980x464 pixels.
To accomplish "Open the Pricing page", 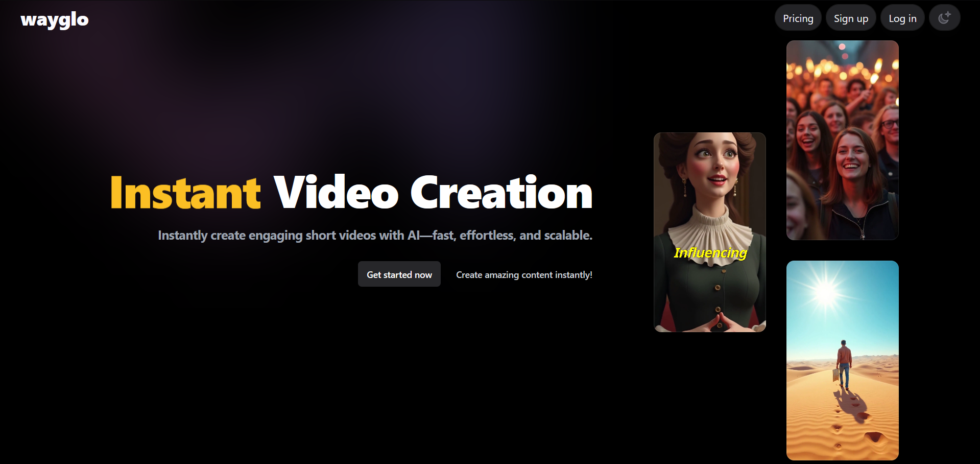I will 798,18.
